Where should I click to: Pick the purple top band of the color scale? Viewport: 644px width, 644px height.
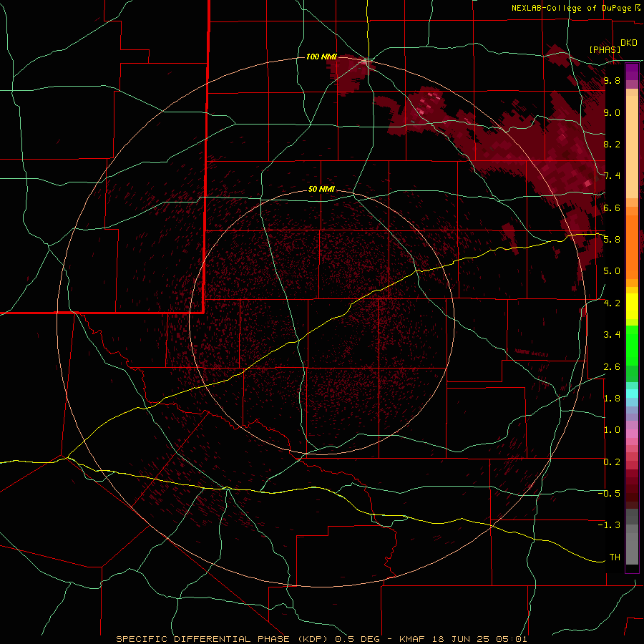[632, 72]
